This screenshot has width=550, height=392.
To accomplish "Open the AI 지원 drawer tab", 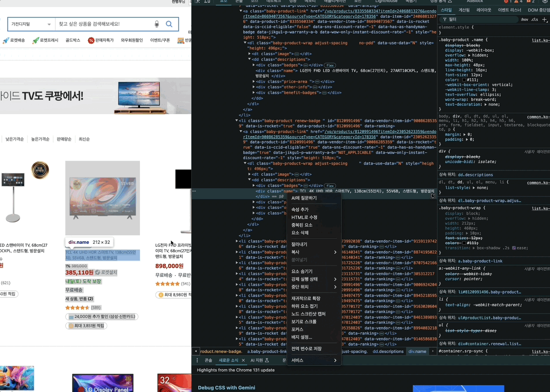I will click(x=260, y=360).
